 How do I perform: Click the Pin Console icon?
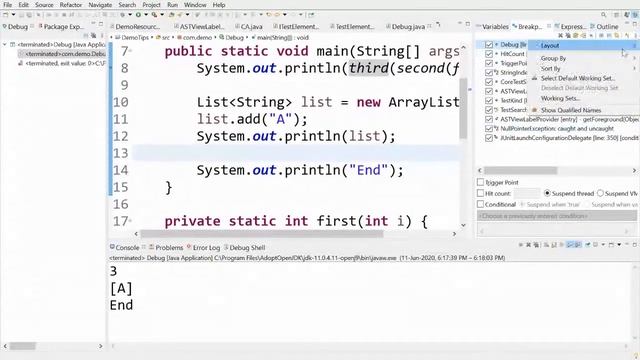click(588, 245)
